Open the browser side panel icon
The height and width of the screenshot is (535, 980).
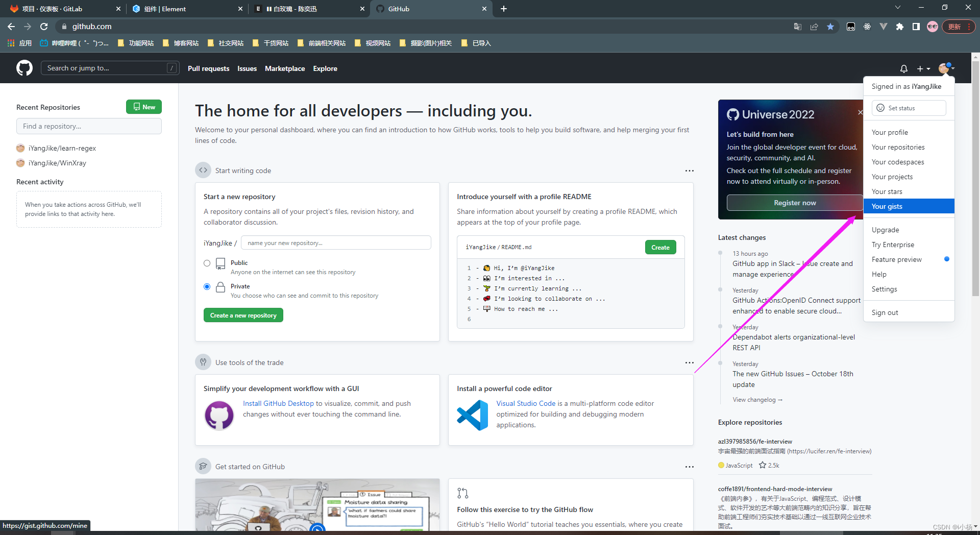point(916,27)
